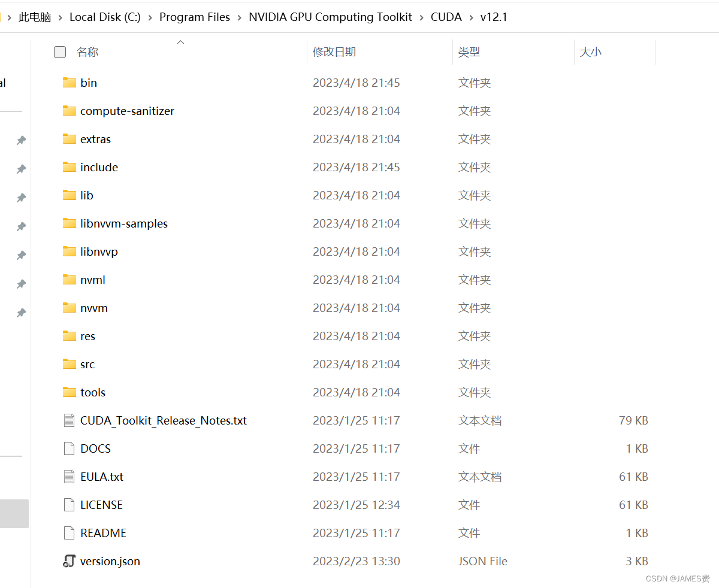The image size is (719, 588).
Task: Go to NVIDIA GPU Computing Toolkit breadcrumb
Action: [331, 17]
